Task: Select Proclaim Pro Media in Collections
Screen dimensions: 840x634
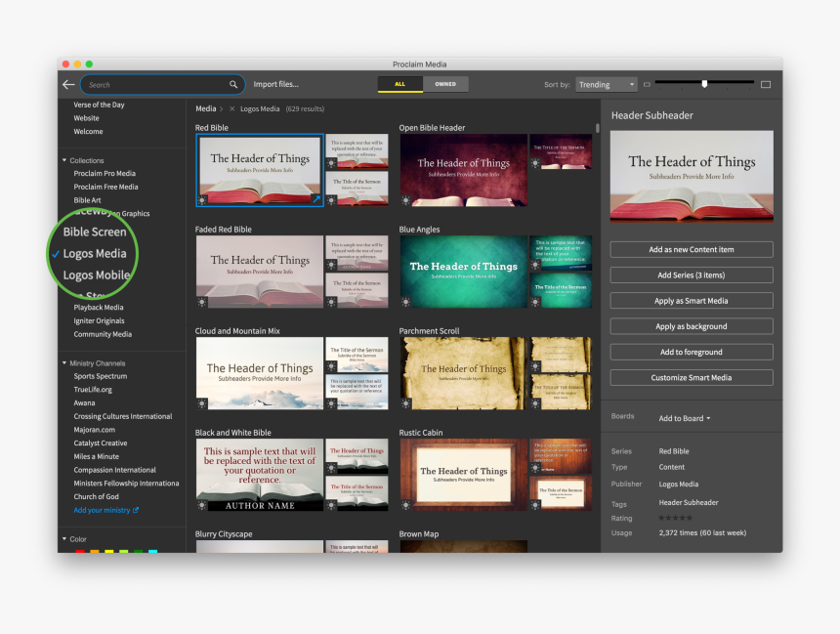Action: click(105, 174)
